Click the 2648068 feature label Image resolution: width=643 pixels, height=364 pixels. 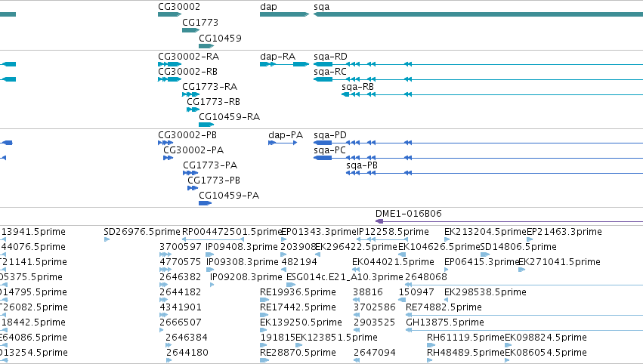point(426,277)
